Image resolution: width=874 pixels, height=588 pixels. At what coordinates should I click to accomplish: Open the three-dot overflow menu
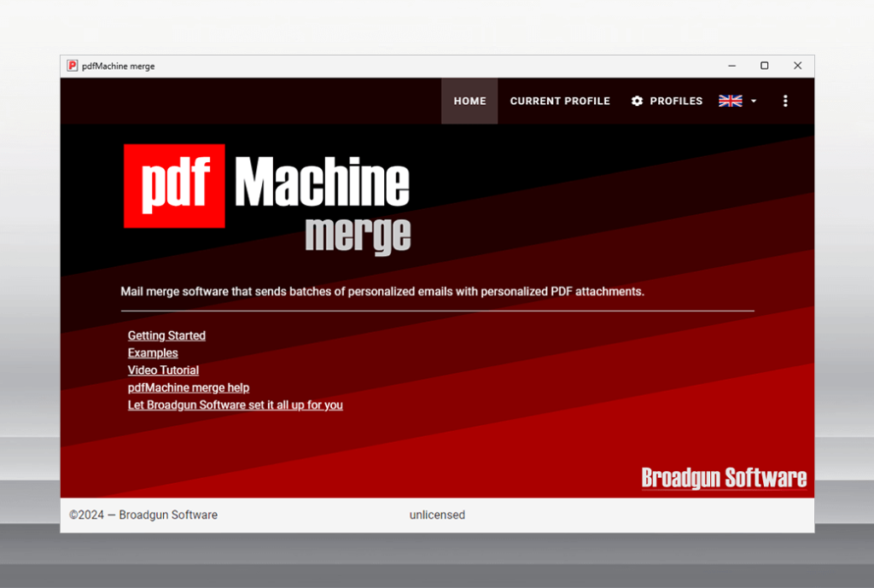785,101
